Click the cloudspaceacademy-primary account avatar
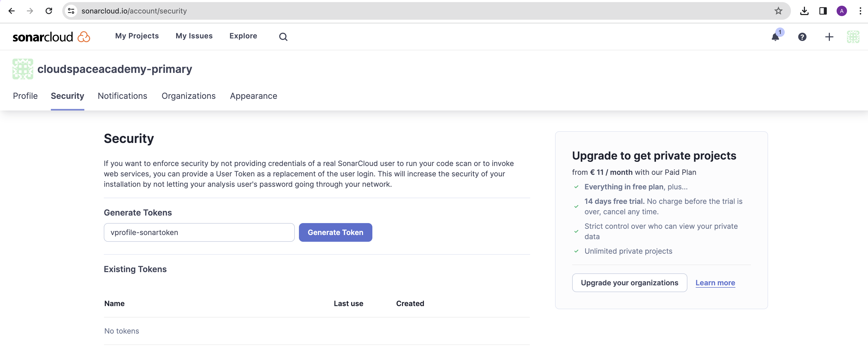This screenshot has height=359, width=868. (x=23, y=69)
